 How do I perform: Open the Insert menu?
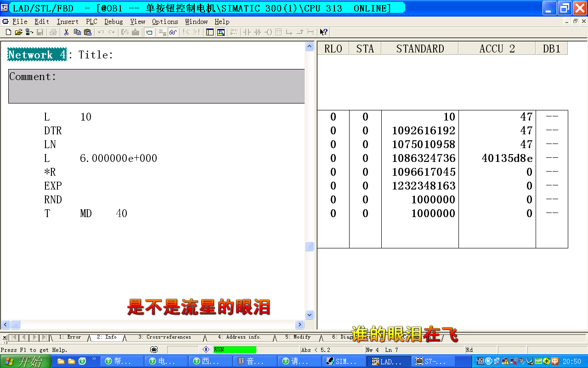coord(68,22)
